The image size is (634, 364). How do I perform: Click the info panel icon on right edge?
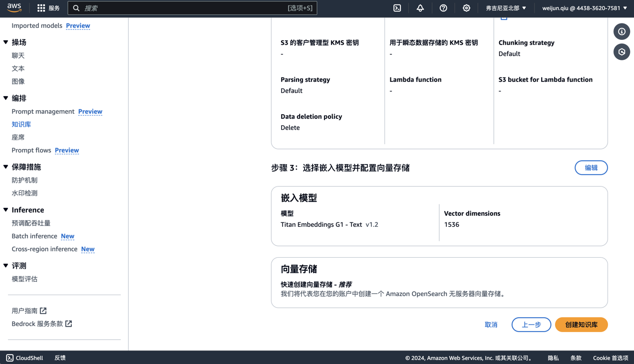(x=622, y=31)
